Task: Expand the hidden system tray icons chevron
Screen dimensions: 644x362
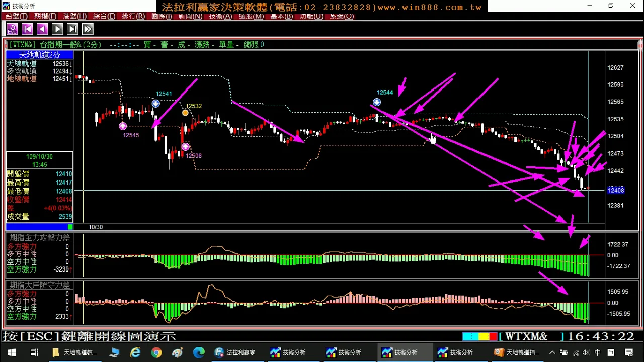Action: 552,352
